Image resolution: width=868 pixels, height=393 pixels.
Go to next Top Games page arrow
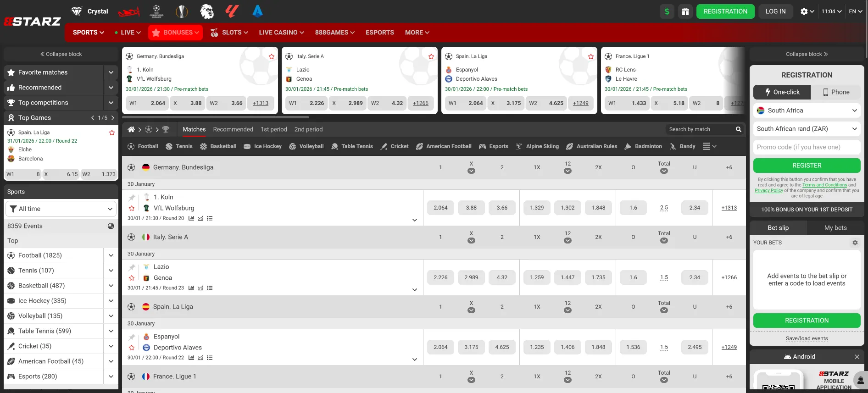coord(113,118)
